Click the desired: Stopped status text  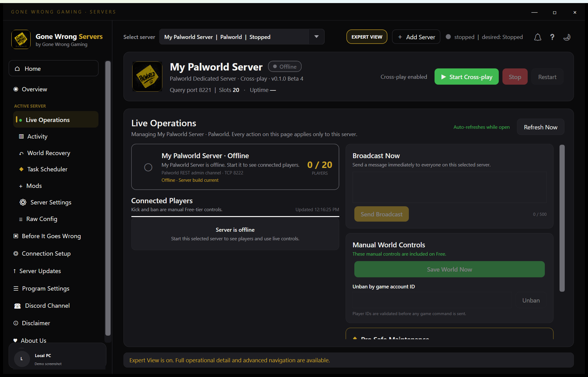click(502, 37)
